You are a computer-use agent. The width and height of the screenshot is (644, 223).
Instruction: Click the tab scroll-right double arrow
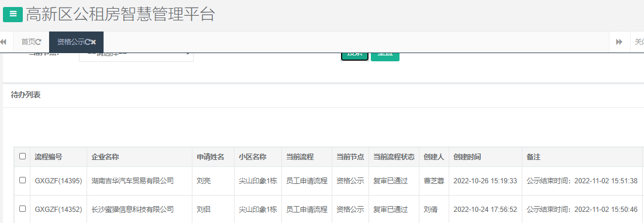click(x=619, y=42)
